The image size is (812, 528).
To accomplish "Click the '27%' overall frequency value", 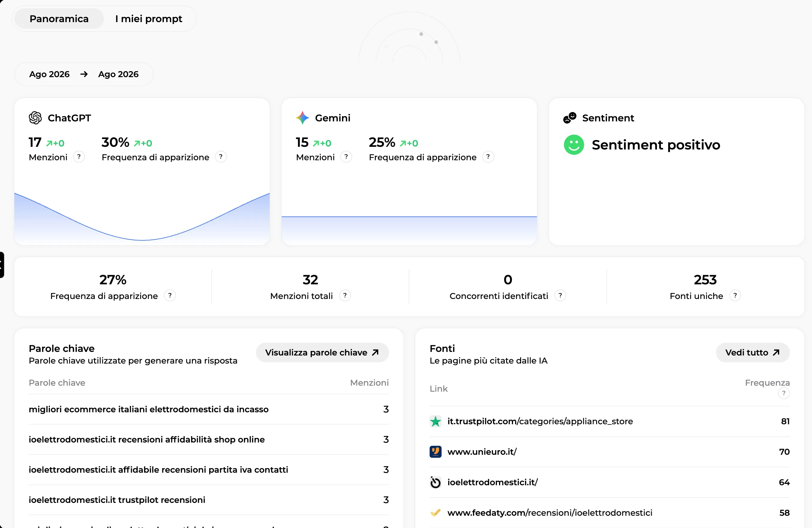I will pyautogui.click(x=113, y=280).
